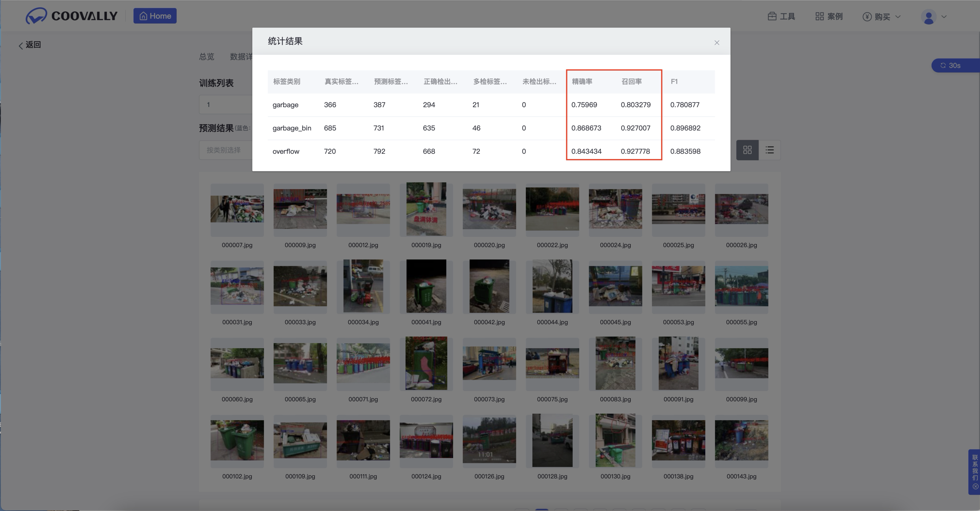Expand the user account dropdown arrow
The image size is (980, 511).
(x=944, y=17)
